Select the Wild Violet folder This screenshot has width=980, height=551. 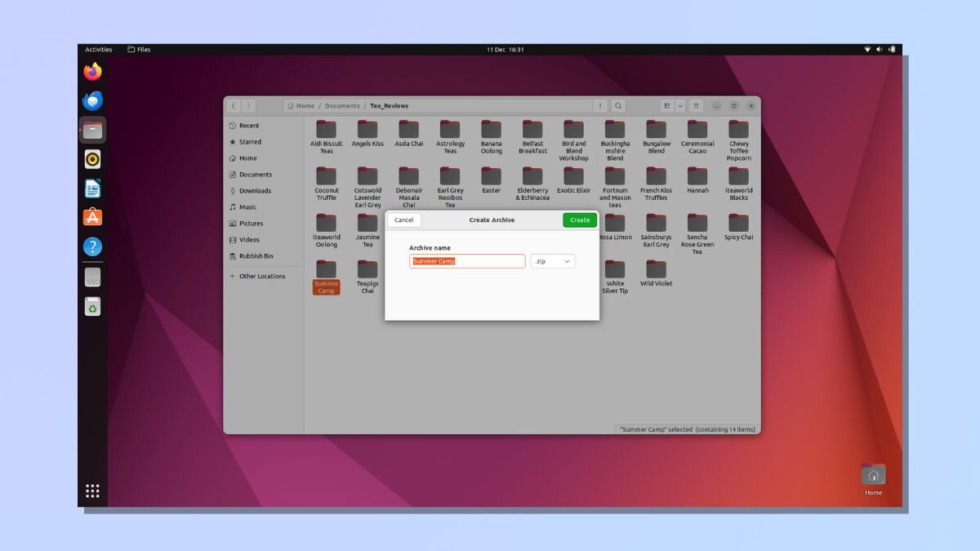pos(657,273)
